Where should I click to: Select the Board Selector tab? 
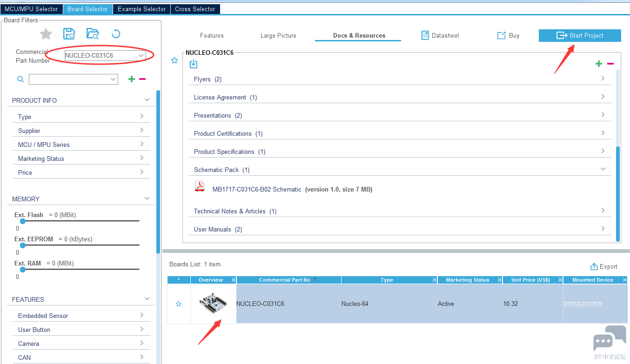87,9
